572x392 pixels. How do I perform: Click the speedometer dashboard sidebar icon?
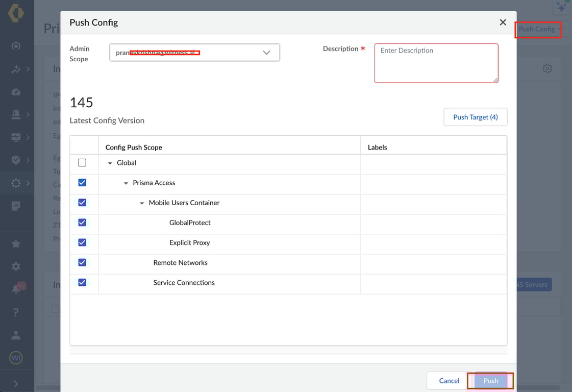[16, 92]
